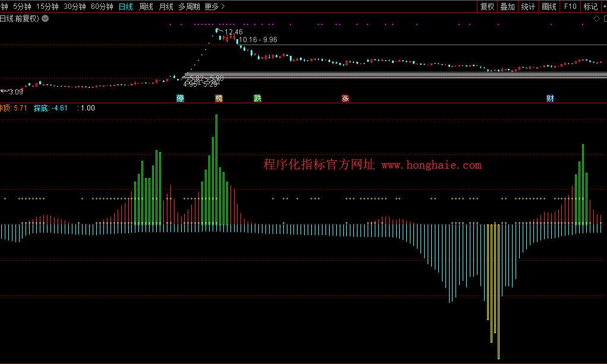The height and width of the screenshot is (364, 607).
Task: Click the 标记 mark button
Action: point(590,7)
